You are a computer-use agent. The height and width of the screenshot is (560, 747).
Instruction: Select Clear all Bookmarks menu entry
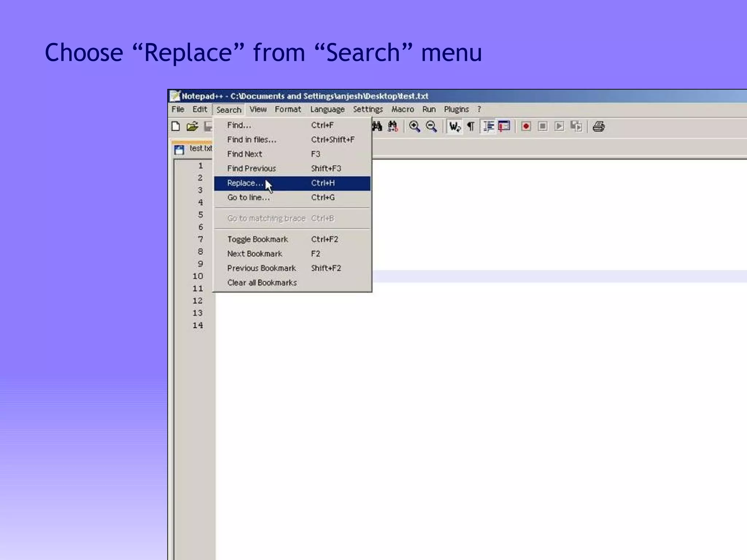pyautogui.click(x=292, y=283)
